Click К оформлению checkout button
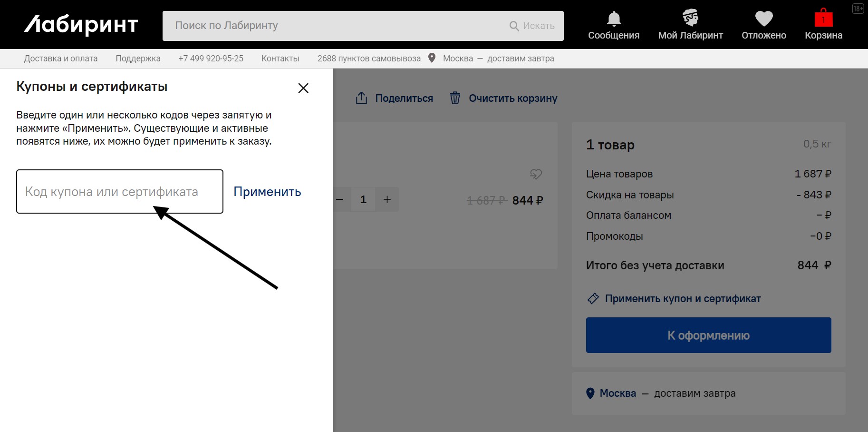This screenshot has height=432, width=868. [x=708, y=335]
